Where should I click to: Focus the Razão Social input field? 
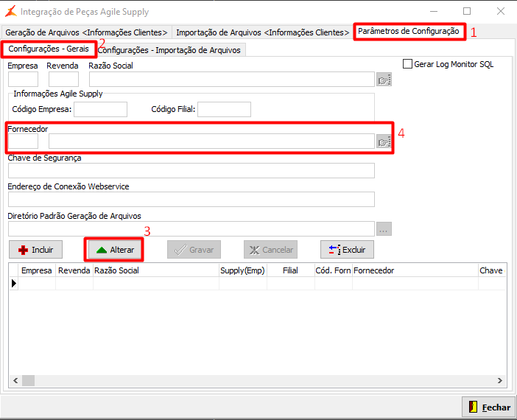(232, 80)
